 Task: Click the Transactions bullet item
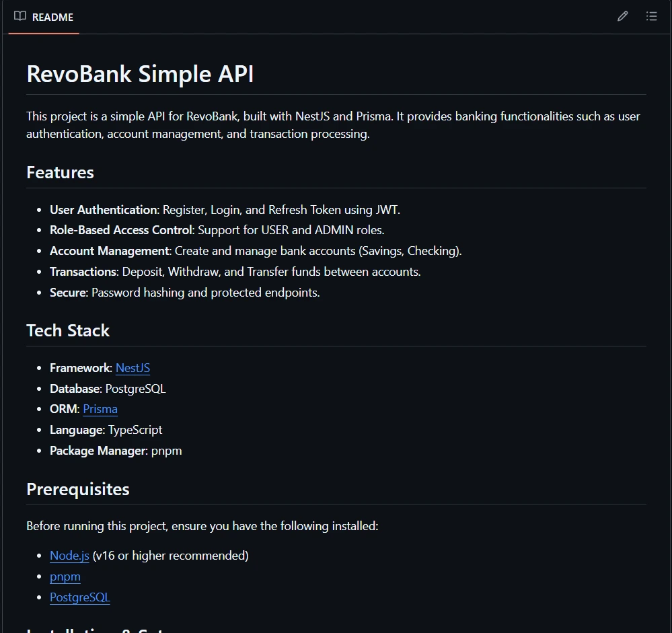click(235, 272)
